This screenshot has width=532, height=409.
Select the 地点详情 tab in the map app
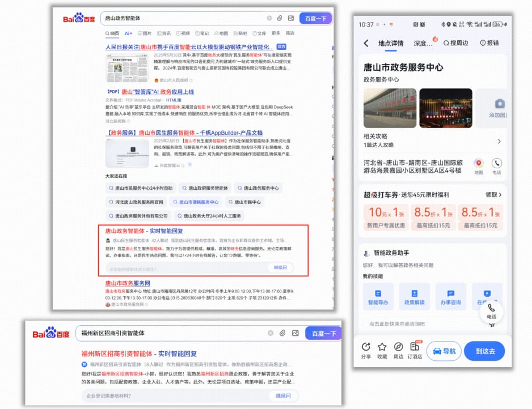click(391, 44)
